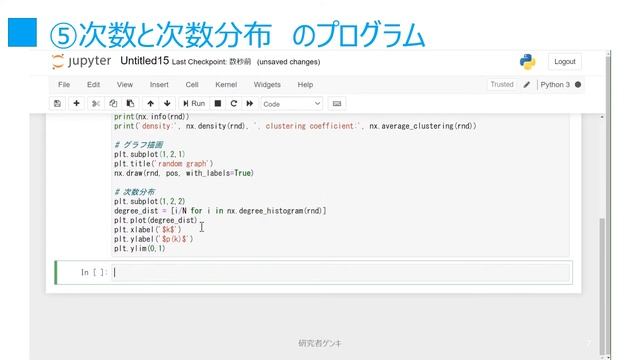Click the Python 3 kernel name
The image size is (640, 360).
coord(555,84)
